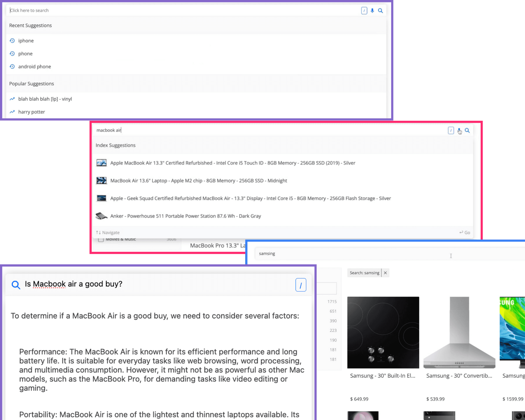525x420 pixels.
Task: Click the slash icon in the 'Is Macbook air' bar
Action: pos(301,285)
